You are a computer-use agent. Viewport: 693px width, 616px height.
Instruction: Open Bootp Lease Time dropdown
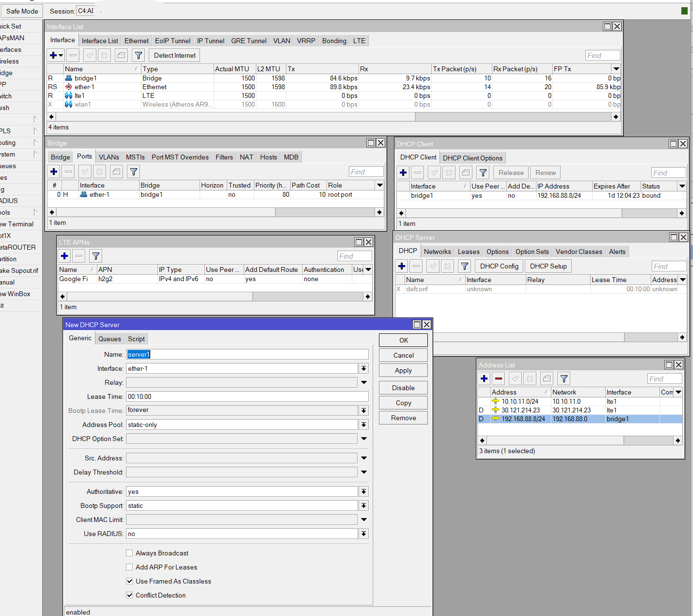pyautogui.click(x=363, y=411)
